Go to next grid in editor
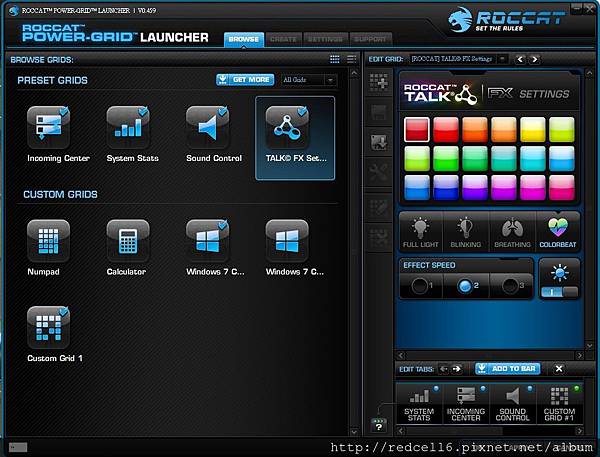 coord(535,59)
